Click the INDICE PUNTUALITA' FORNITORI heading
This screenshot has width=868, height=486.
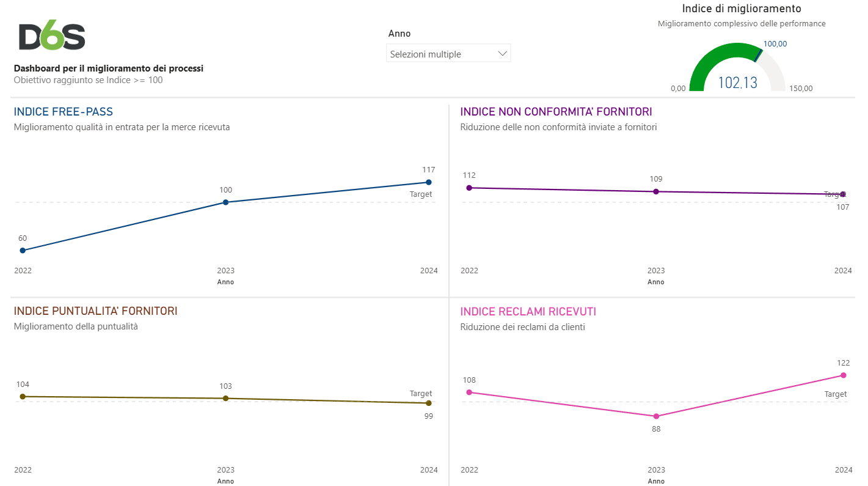point(96,311)
